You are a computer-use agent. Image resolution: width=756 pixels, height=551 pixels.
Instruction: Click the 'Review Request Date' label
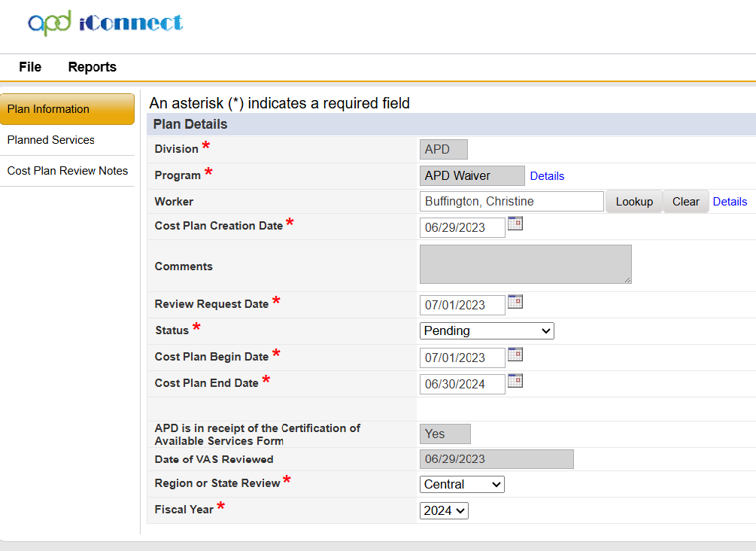pos(211,304)
